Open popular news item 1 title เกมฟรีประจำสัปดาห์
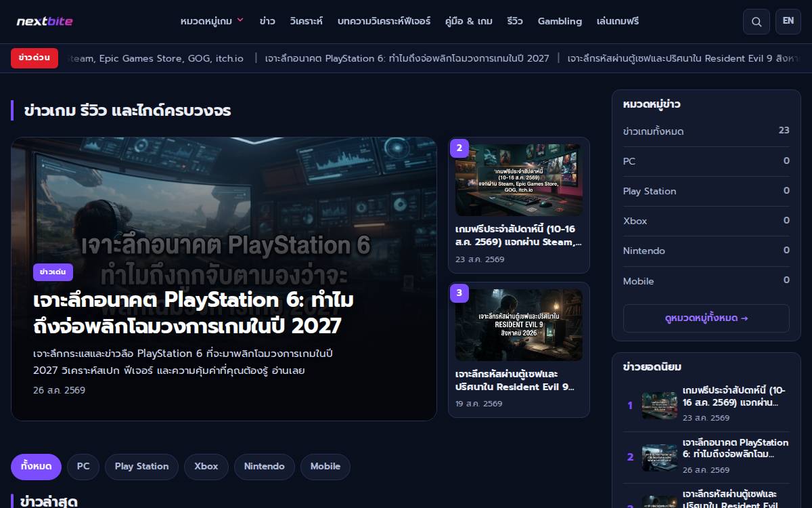Screen dimensions: 812x508 pyautogui.click(x=736, y=396)
